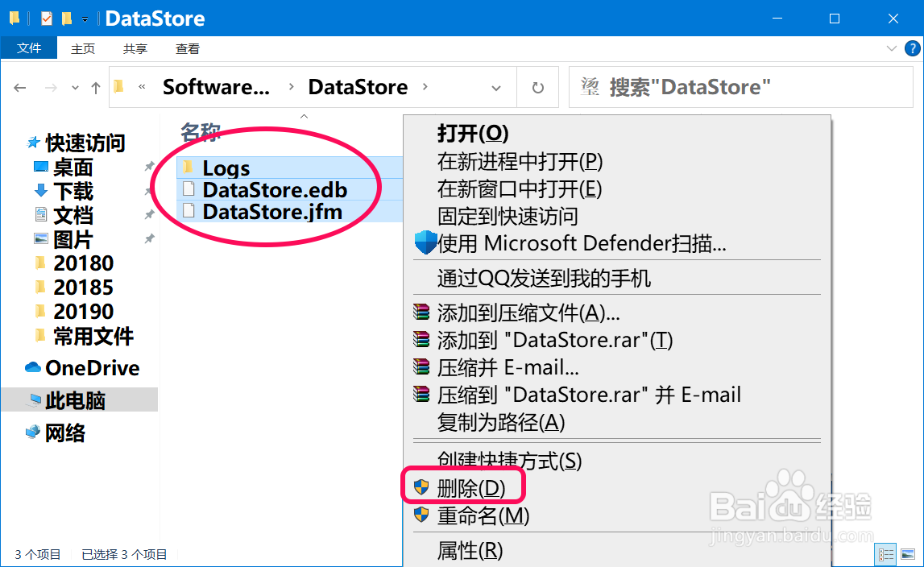The height and width of the screenshot is (567, 924).
Task: Switch to details view icon in status bar
Action: pos(885,554)
